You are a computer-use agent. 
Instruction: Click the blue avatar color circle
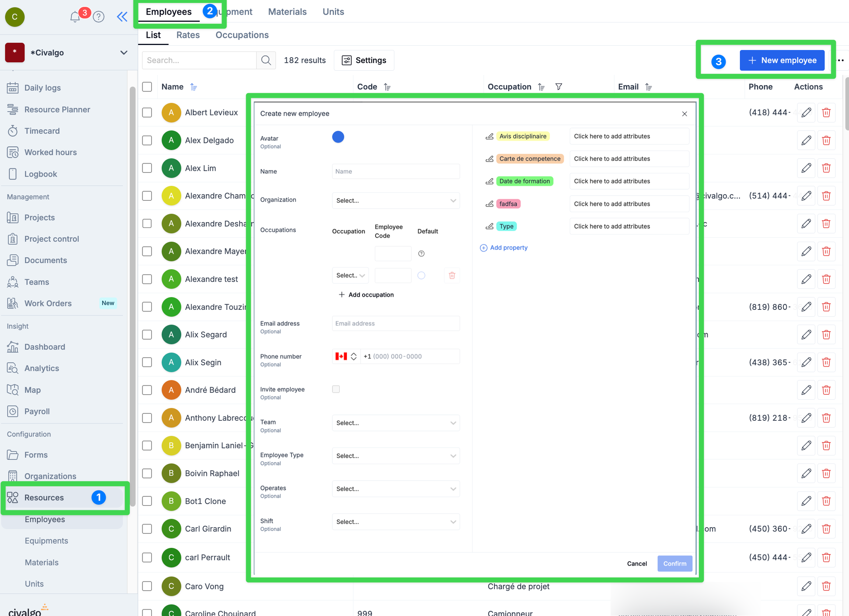point(338,137)
